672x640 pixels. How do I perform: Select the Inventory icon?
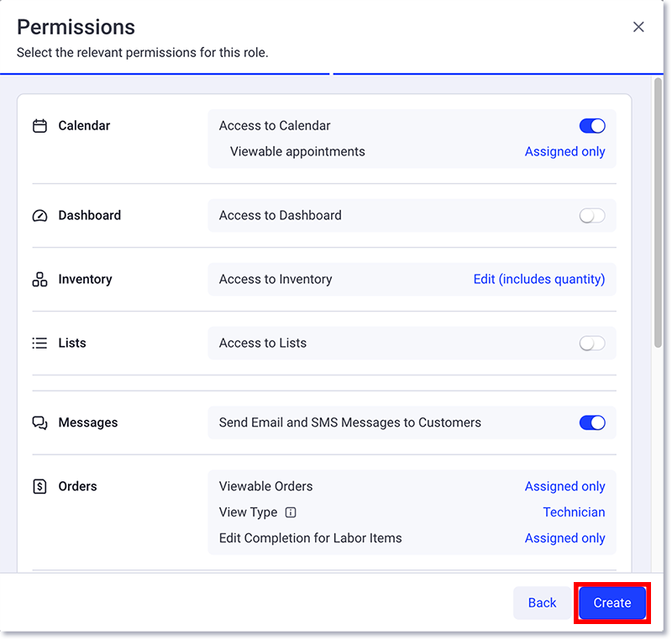point(39,279)
